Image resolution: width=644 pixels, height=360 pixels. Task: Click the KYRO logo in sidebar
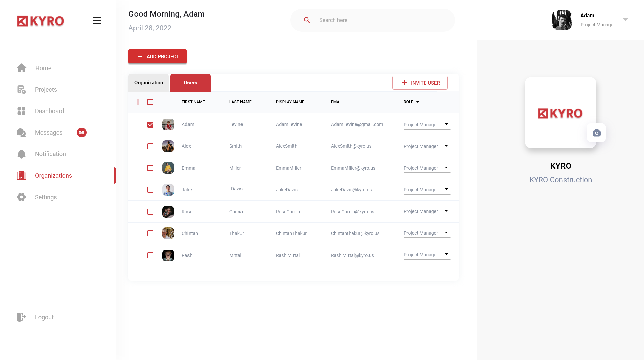tap(41, 21)
